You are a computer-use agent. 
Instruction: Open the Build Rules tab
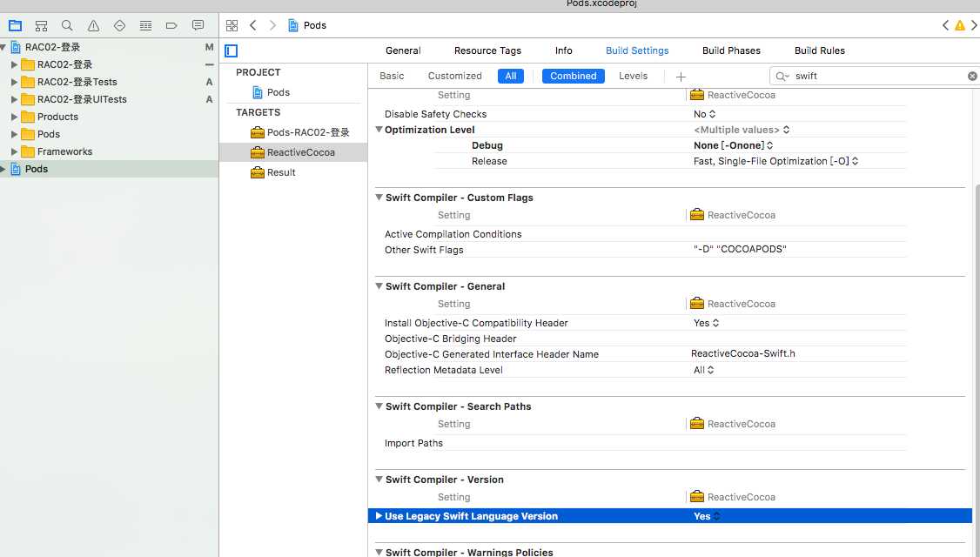tap(819, 50)
